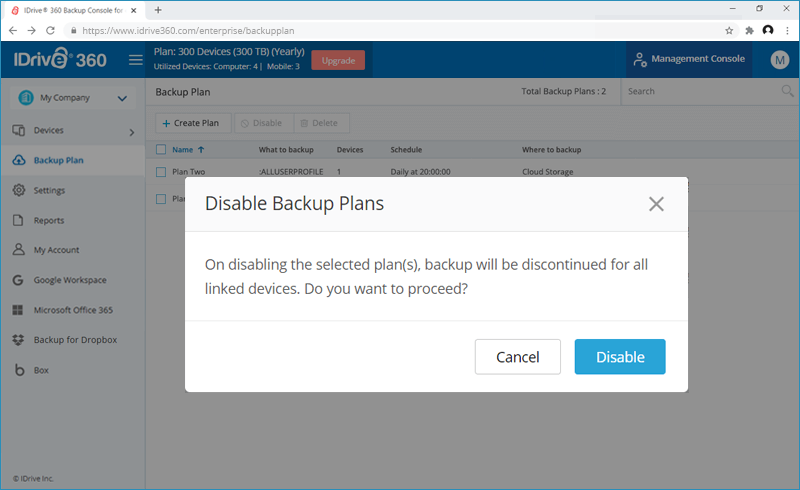
Task: Open the Google Workspace icon
Action: point(19,280)
